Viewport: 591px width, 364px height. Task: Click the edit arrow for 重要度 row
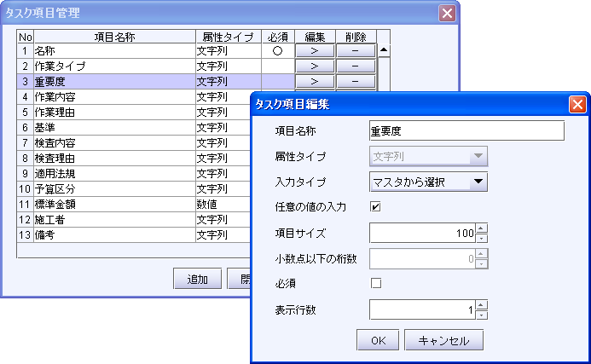tap(315, 81)
